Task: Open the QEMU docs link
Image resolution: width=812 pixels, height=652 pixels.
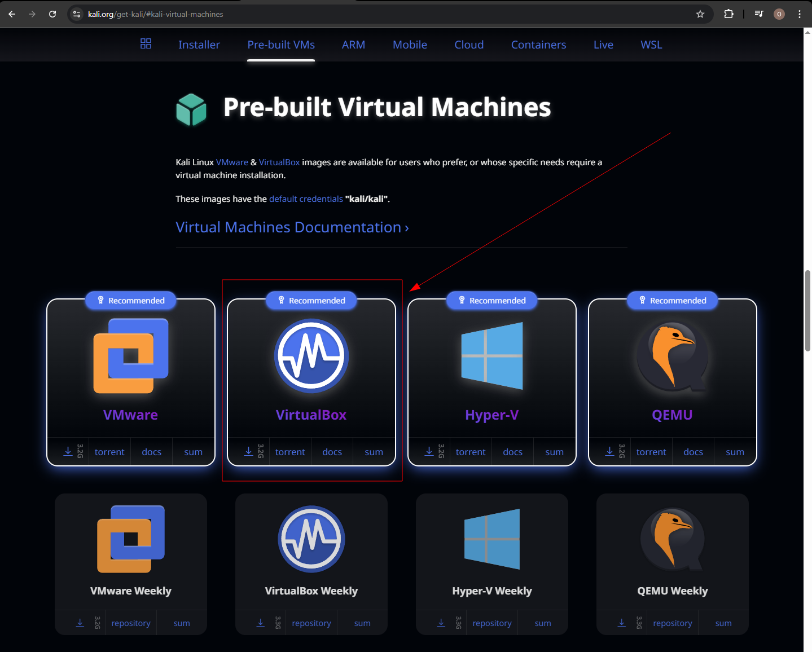Action: pos(693,452)
